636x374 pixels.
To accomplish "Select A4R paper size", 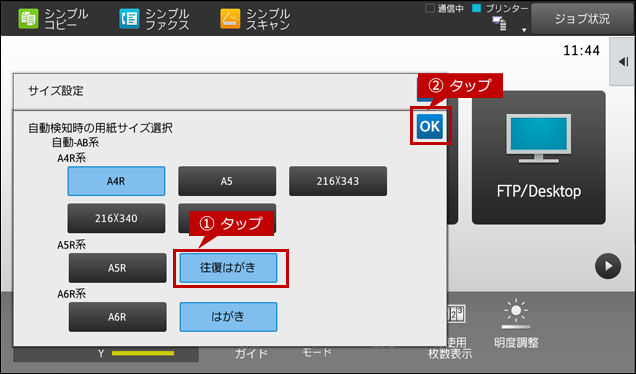I will (x=116, y=181).
